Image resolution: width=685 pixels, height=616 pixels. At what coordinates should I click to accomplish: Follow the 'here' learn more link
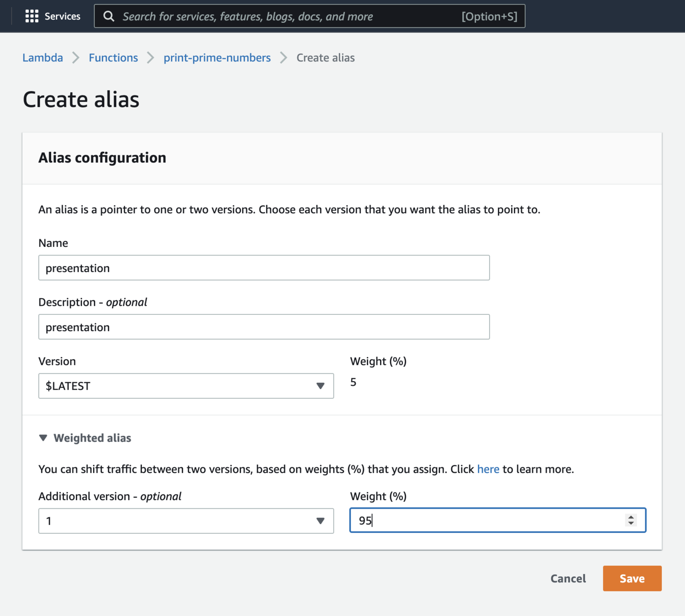(x=488, y=469)
